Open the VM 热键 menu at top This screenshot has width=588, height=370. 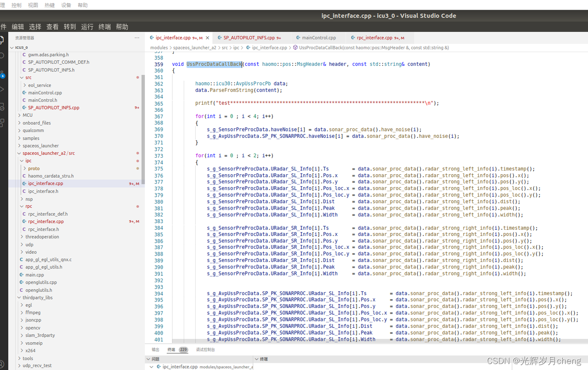[x=50, y=5]
